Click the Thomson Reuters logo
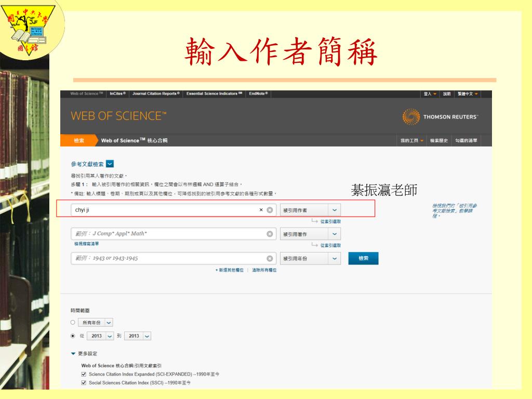 [440, 117]
